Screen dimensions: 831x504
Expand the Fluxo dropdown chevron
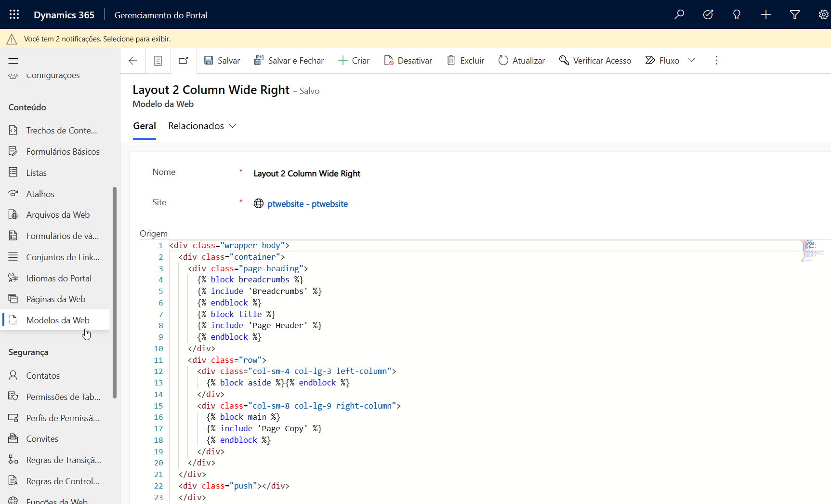(692, 60)
